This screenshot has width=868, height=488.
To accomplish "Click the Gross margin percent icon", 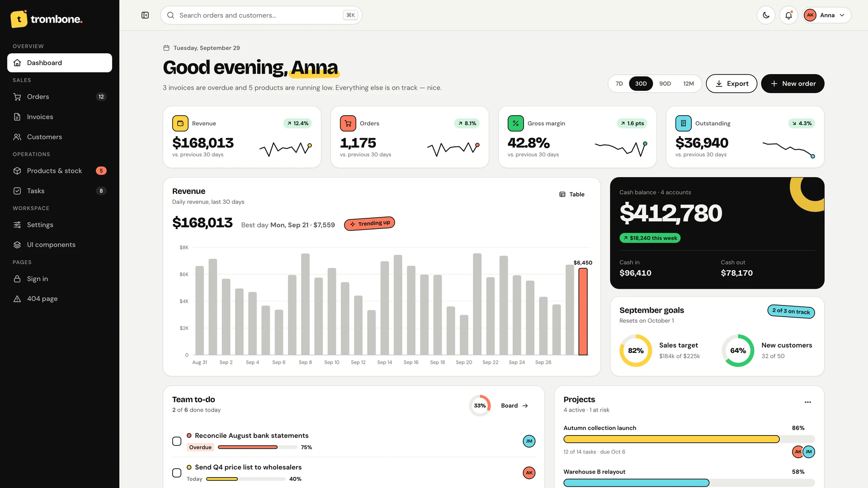I will (x=515, y=123).
